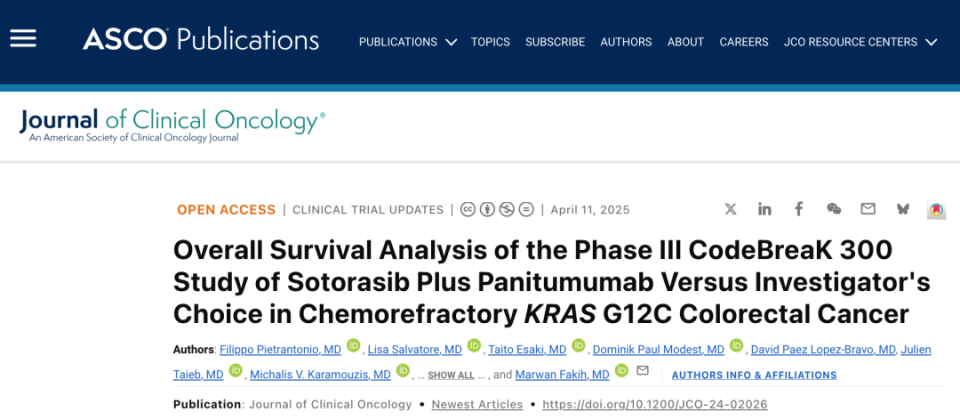The image size is (960, 420).
Task: Share article on Facebook
Action: pos(798,209)
